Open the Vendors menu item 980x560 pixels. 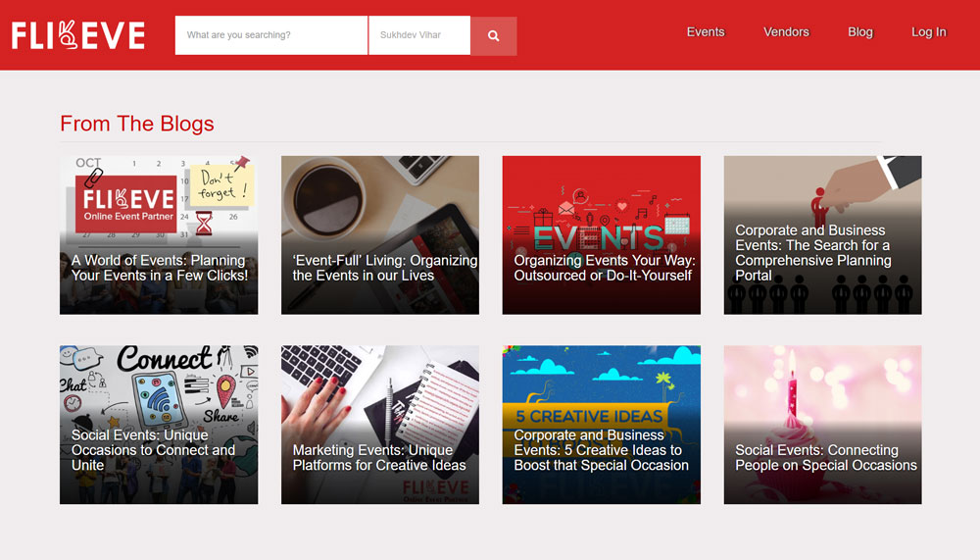point(786,32)
